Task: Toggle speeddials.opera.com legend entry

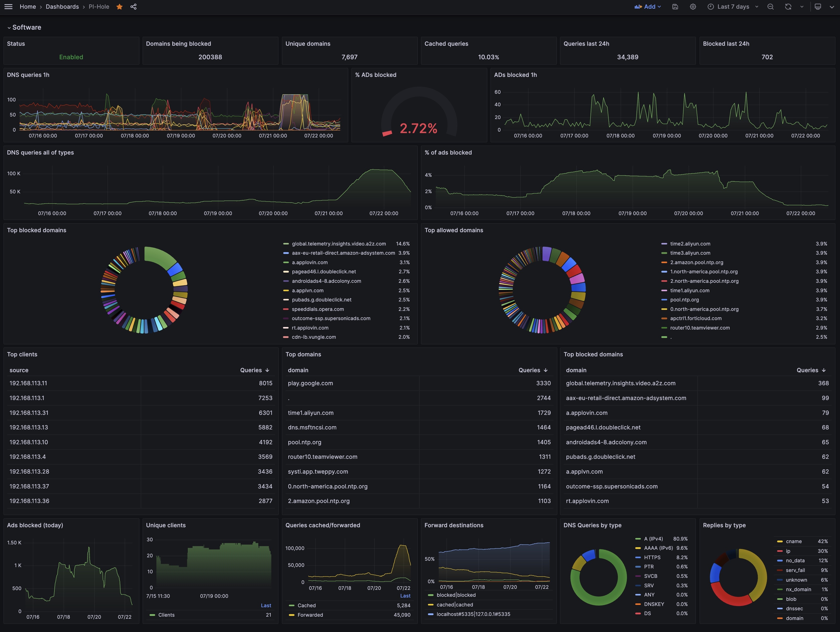Action: (x=317, y=309)
